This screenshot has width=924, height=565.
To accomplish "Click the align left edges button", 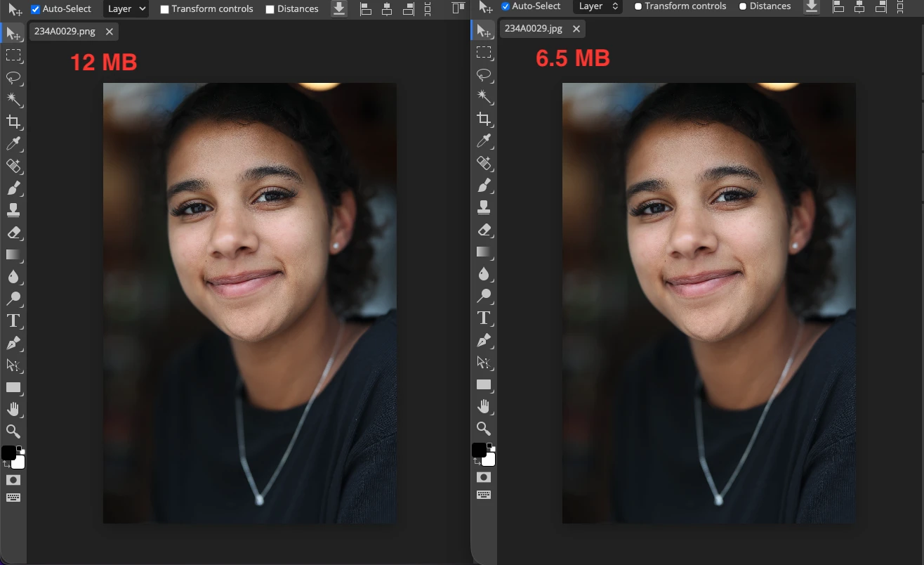I will (x=365, y=9).
